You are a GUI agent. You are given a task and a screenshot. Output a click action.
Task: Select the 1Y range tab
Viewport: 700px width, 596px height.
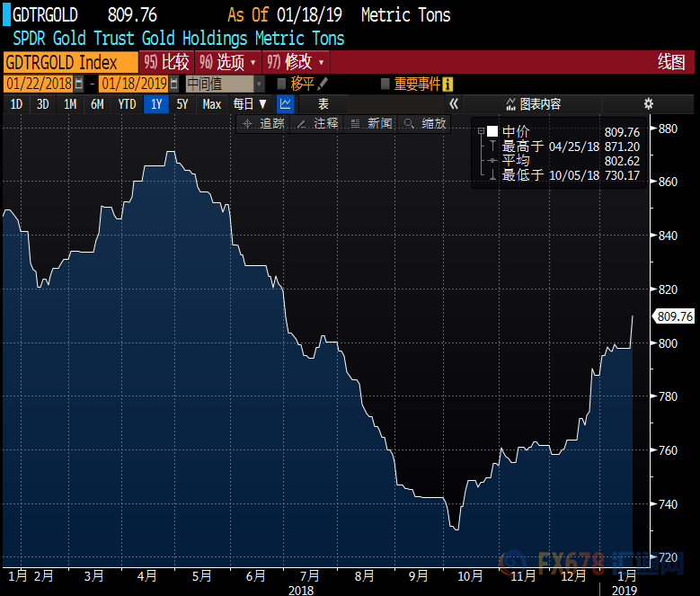(x=156, y=104)
